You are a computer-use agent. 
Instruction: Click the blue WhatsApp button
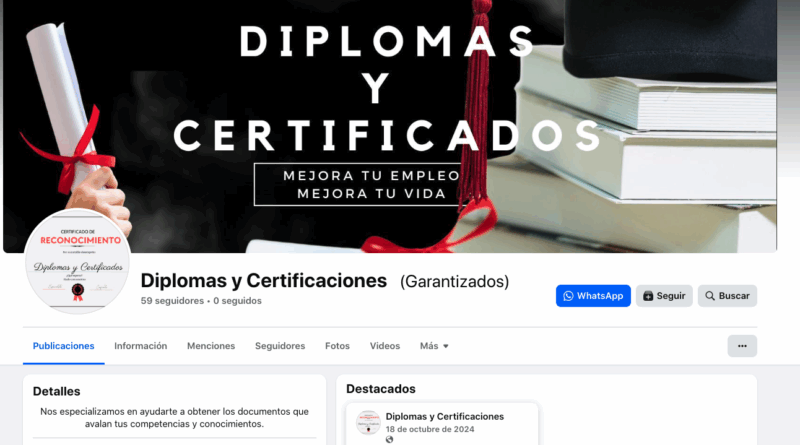(593, 296)
